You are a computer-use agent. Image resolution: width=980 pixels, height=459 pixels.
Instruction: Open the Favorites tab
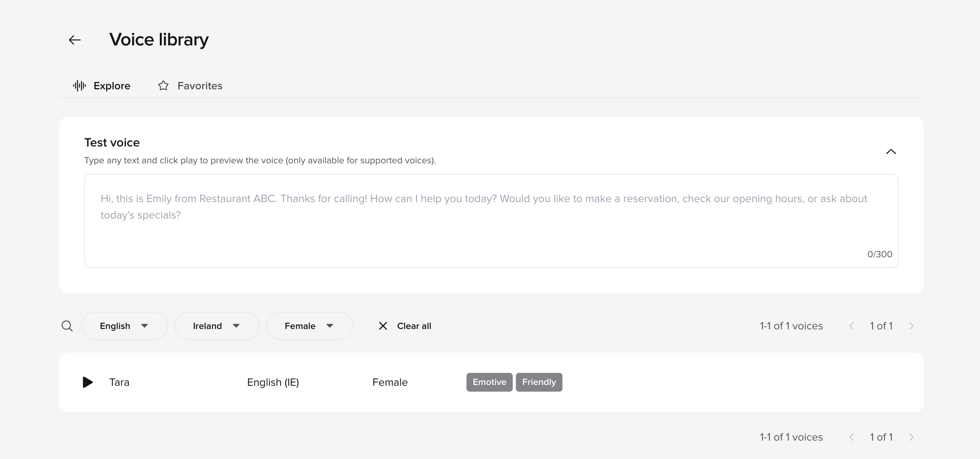[190, 86]
